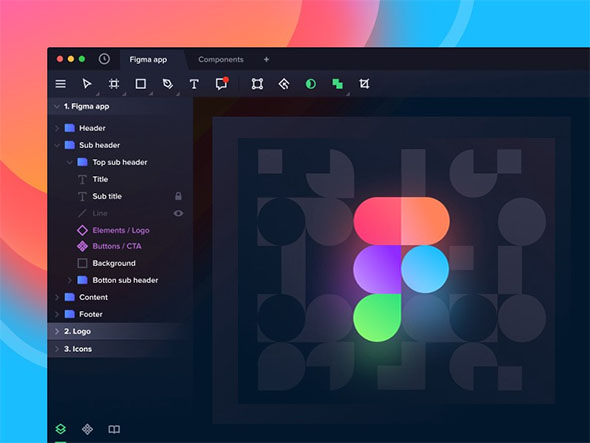
Task: Collapse the Sub header group chevron
Action: click(57, 145)
